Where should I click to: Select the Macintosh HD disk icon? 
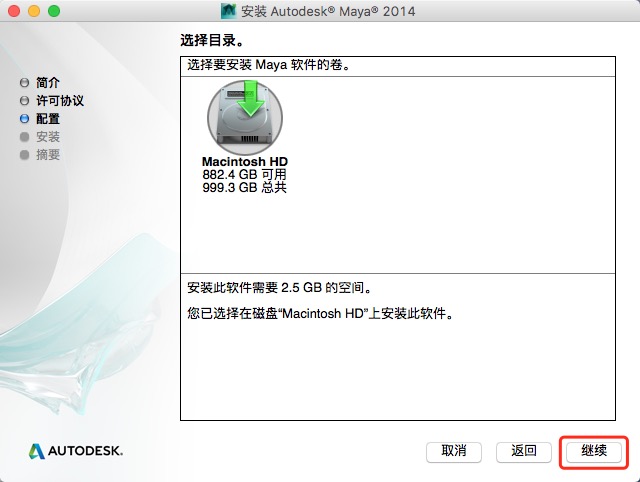(244, 118)
